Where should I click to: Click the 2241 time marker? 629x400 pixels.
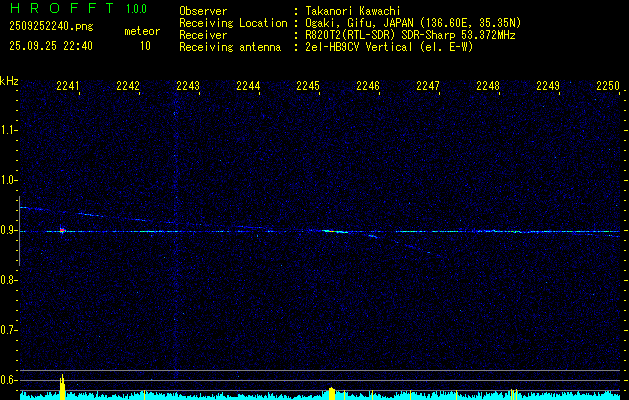tap(68, 87)
